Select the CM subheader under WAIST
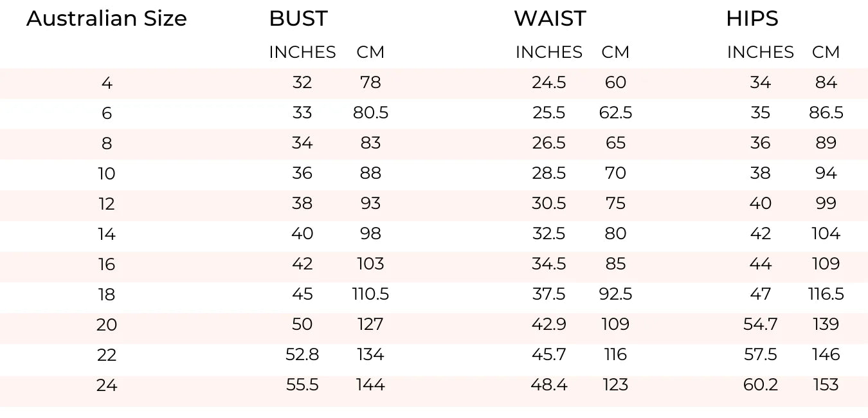Image resolution: width=868 pixels, height=418 pixels. [615, 52]
